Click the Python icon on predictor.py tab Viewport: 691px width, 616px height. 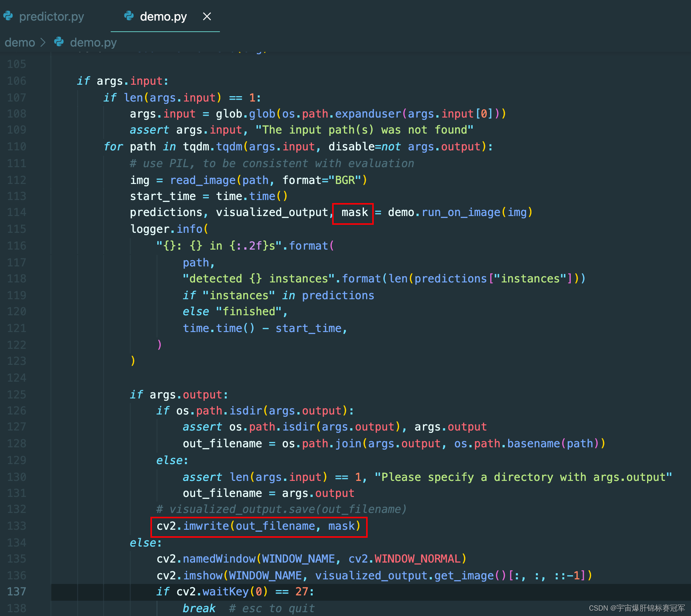coord(8,16)
